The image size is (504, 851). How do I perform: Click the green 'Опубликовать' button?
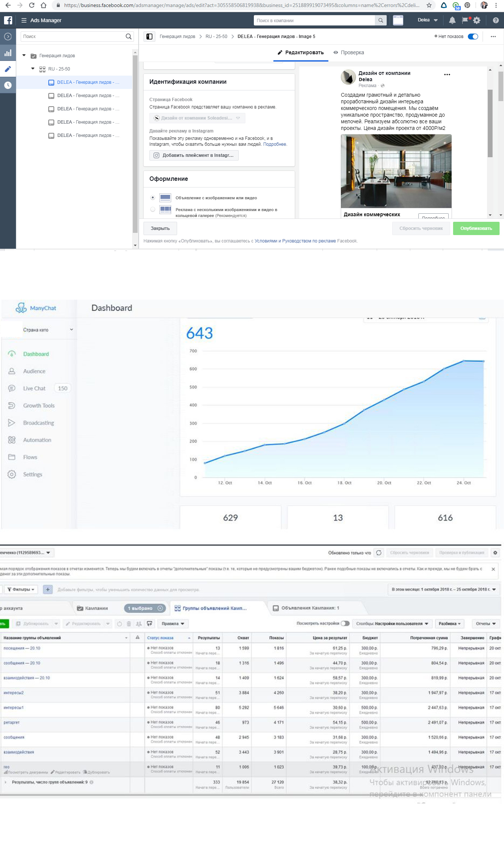pyautogui.click(x=476, y=228)
